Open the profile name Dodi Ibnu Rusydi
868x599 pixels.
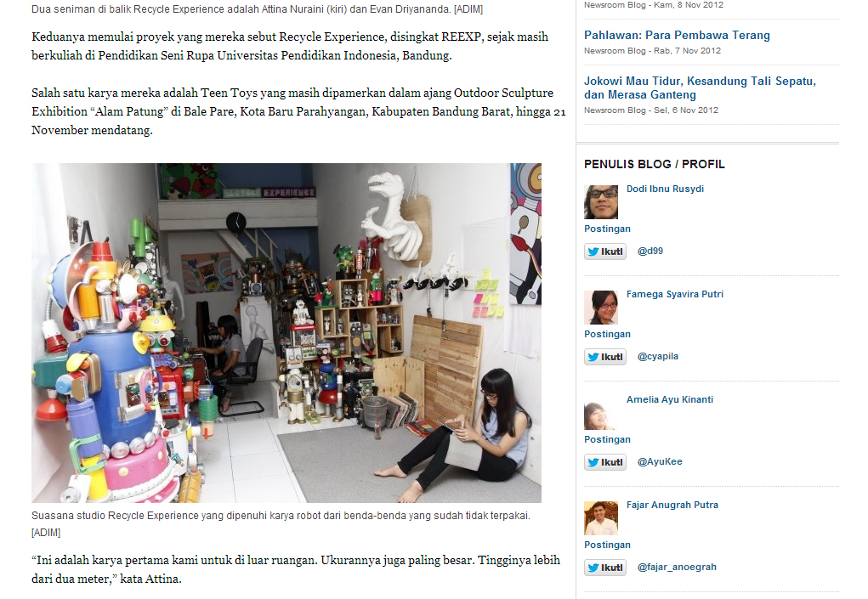[665, 189]
